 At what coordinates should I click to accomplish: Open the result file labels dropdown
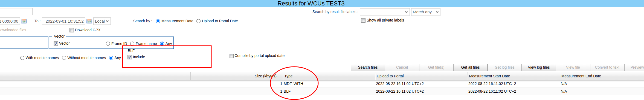pos(385,12)
